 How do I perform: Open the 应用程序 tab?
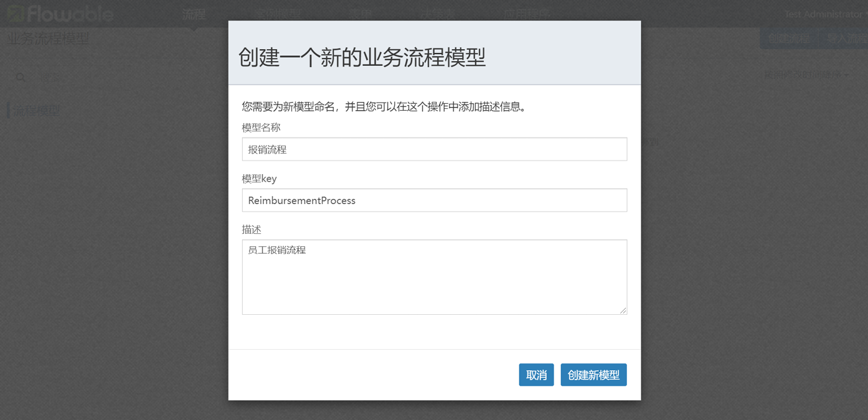coord(526,14)
